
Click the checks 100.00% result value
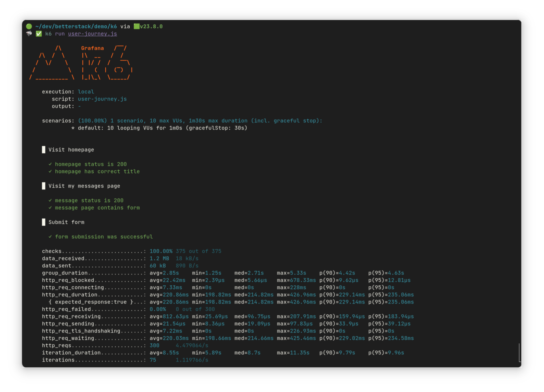(x=161, y=251)
